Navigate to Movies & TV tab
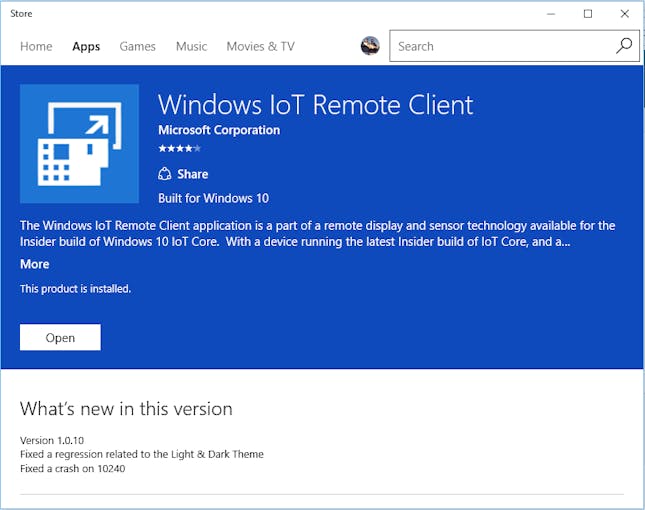The width and height of the screenshot is (645, 510). (x=260, y=46)
